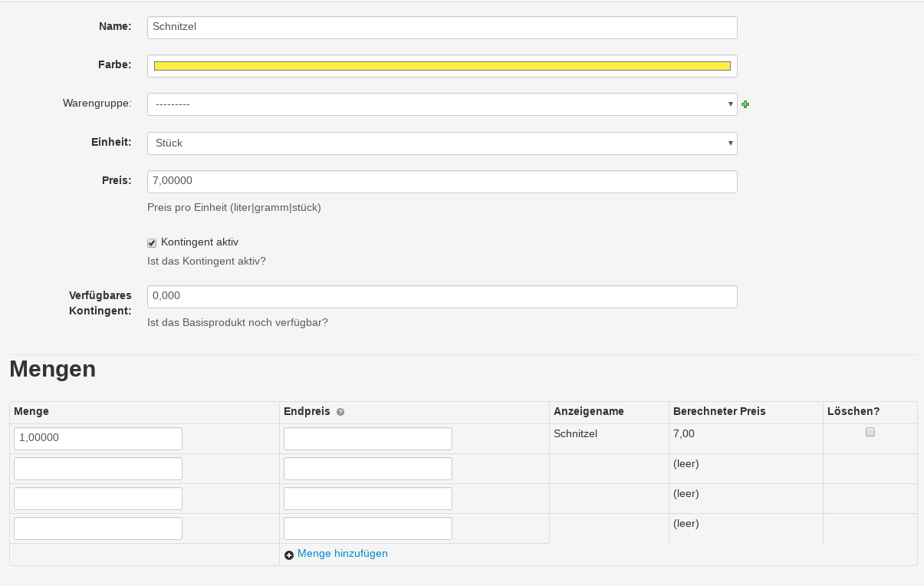Toggle the Kontingent aktiv checkbox
The width and height of the screenshot is (924, 586).
point(152,243)
